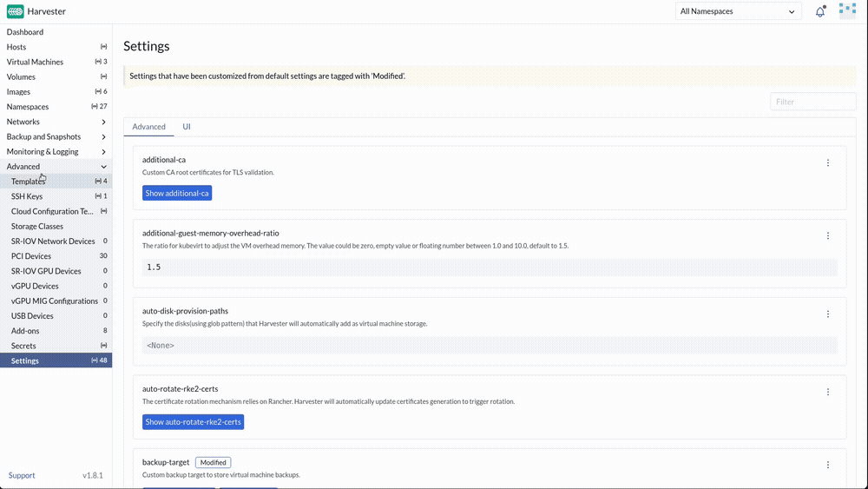868x489 pixels.
Task: Open auto-rotate-rke2-certs three-dot actions menu
Action: 827,392
